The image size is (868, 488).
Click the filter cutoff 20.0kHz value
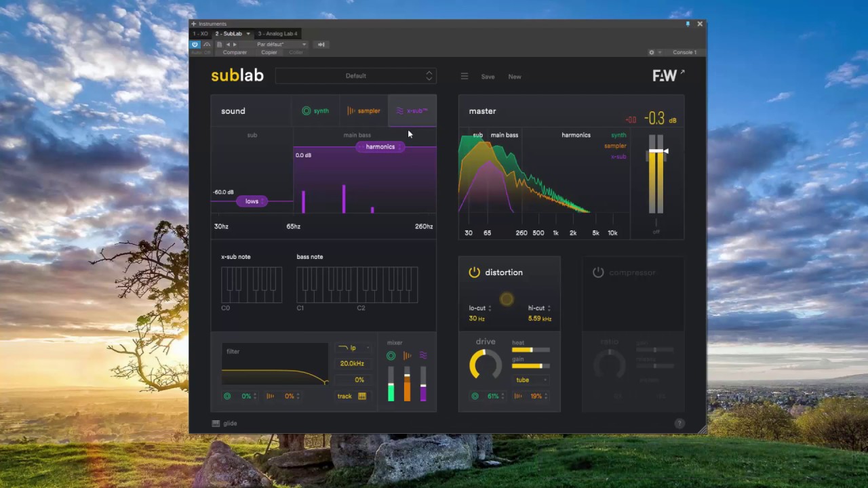(x=353, y=363)
